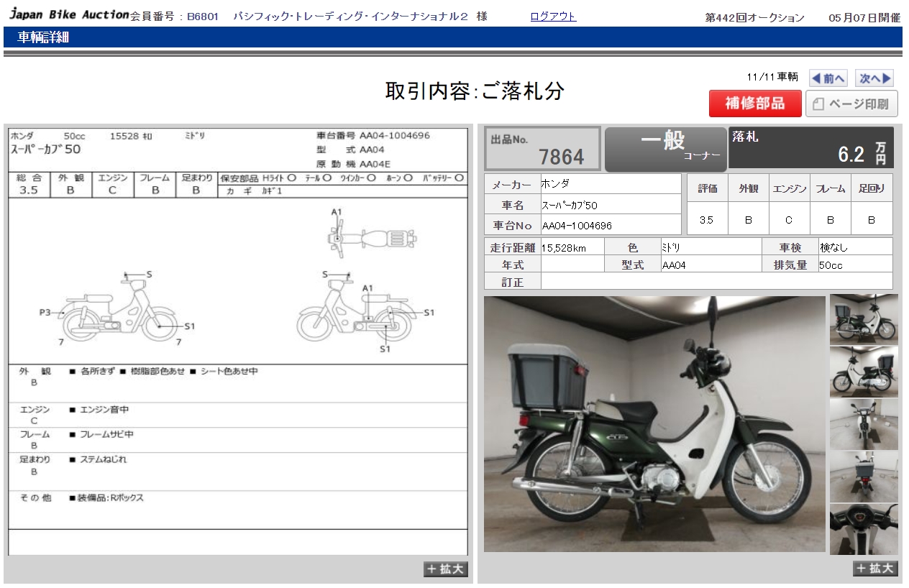Image resolution: width=909 pixels, height=588 pixels.
Task: Click the large main photo of the green bike
Action: 654,424
